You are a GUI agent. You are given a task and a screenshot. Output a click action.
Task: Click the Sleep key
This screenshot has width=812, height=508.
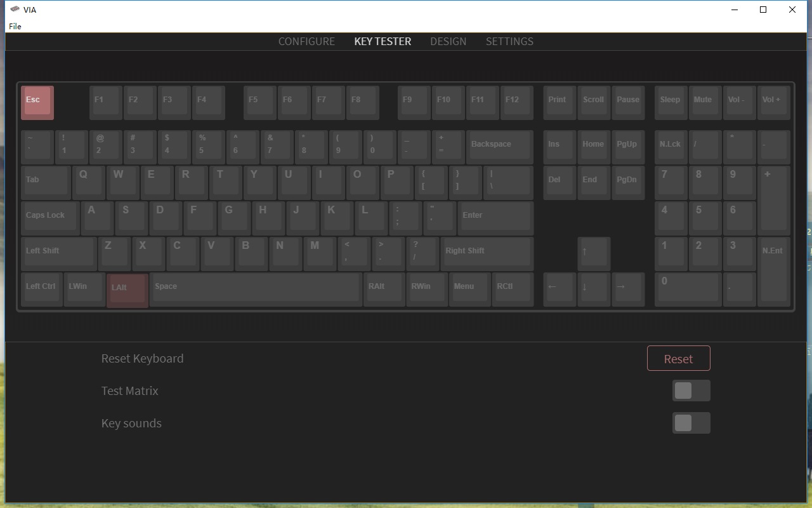point(671,103)
